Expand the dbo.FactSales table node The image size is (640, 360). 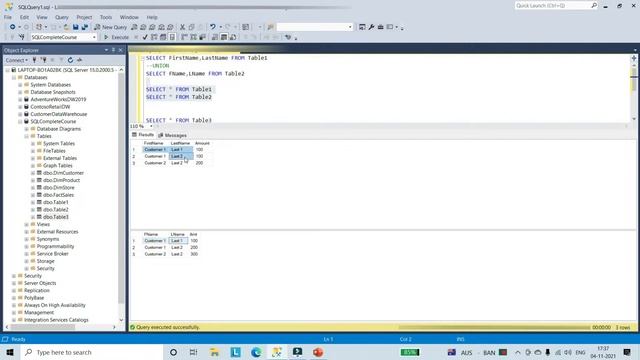pos(33,195)
